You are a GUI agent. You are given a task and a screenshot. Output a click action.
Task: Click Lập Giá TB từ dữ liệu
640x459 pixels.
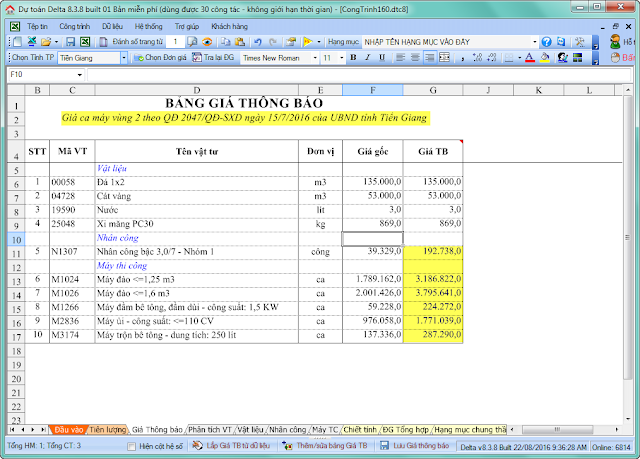click(231, 446)
